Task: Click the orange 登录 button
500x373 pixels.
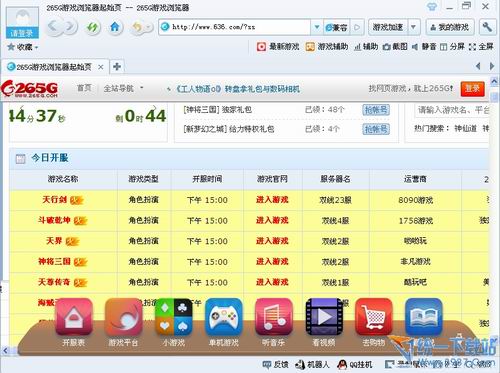Action: click(472, 89)
